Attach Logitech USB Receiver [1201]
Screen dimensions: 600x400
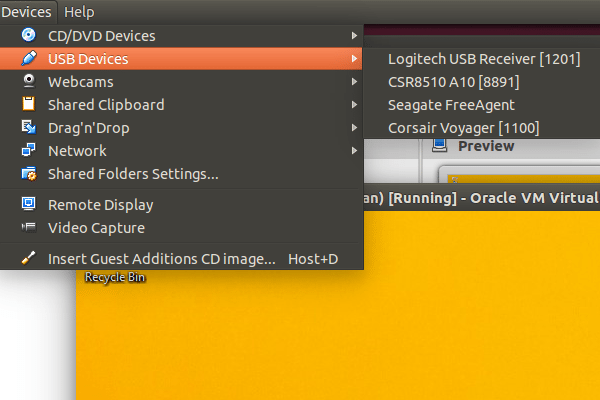coord(484,59)
